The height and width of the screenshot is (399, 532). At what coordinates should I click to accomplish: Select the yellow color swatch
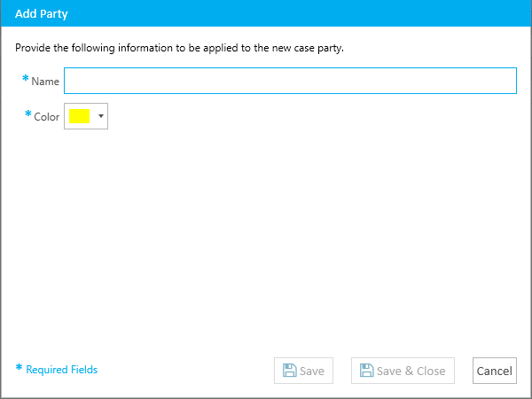point(80,116)
